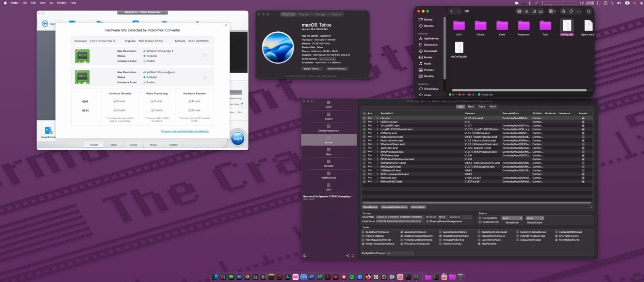This screenshot has width=644, height=282.
Task: Open the ACPI folder in Finder
Action: tap(459, 28)
